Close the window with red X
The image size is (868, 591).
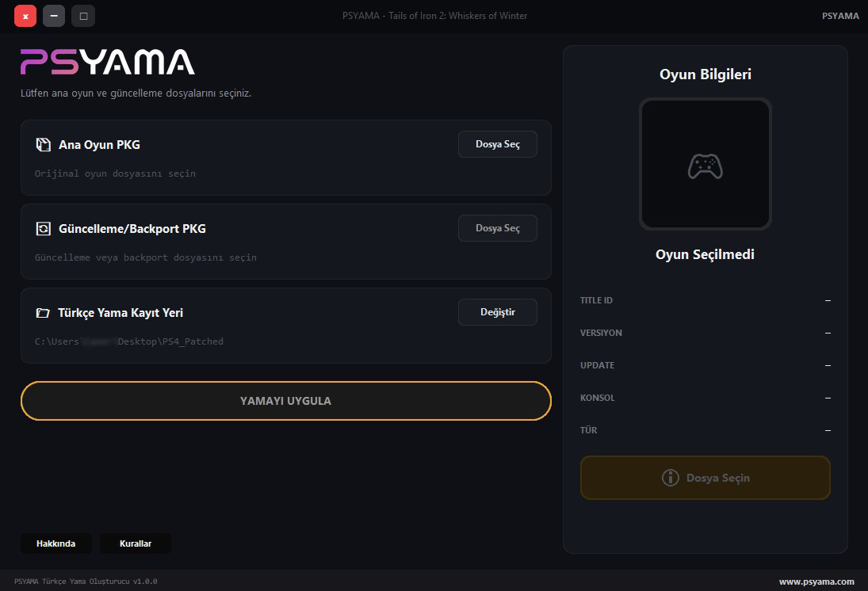[25, 16]
